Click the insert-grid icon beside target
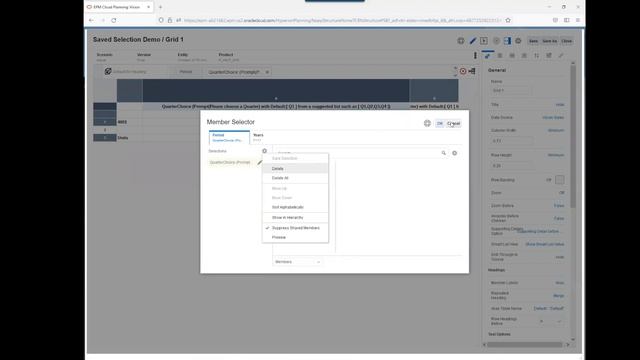640x360 pixels. [x=472, y=71]
